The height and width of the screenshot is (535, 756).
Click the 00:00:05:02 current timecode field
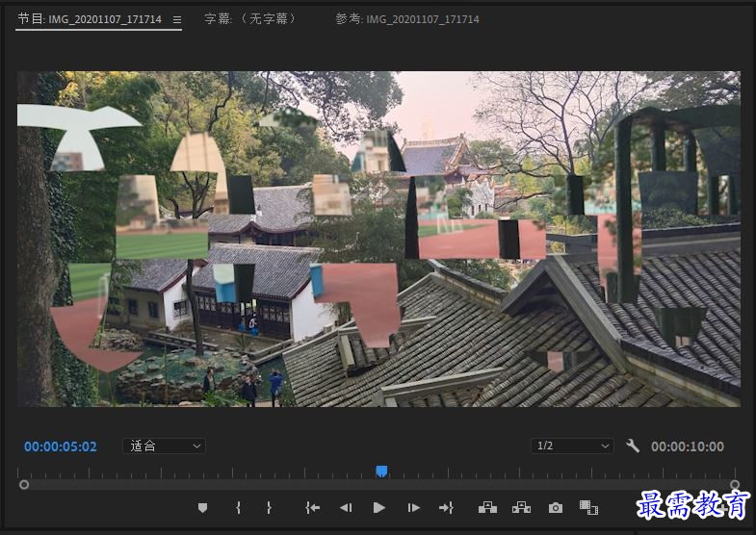tap(61, 446)
